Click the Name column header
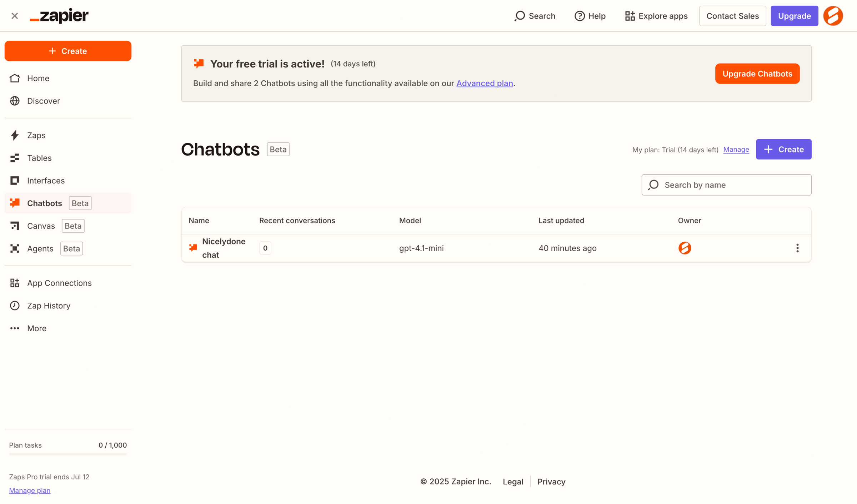Viewport: 857px width, 504px height. 199,221
